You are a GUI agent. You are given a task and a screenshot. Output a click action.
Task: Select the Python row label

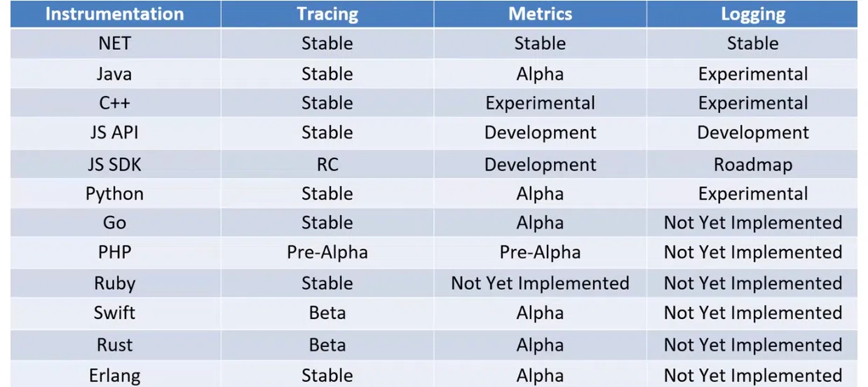click(x=114, y=193)
